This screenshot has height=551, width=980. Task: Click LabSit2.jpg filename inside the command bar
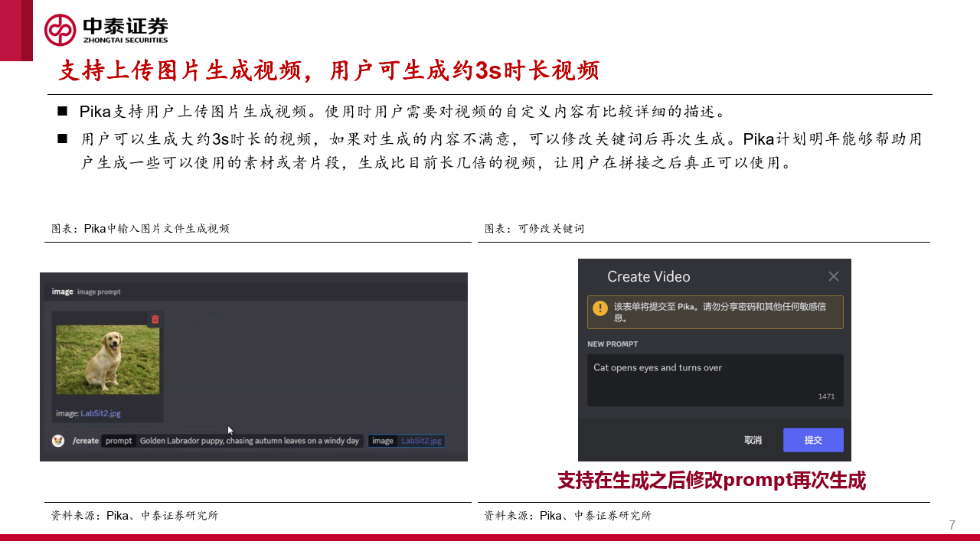click(x=421, y=441)
